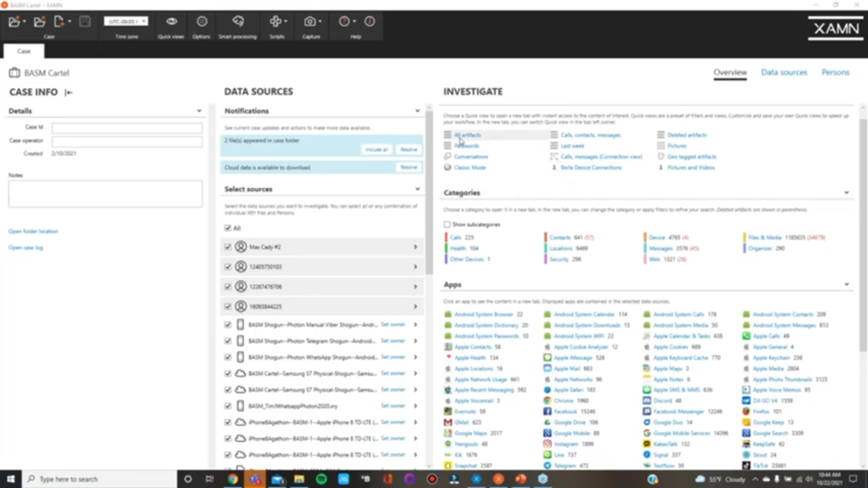Toggle BASM Shogun Photon Telegram checkbox
The height and width of the screenshot is (488, 868).
click(x=227, y=341)
